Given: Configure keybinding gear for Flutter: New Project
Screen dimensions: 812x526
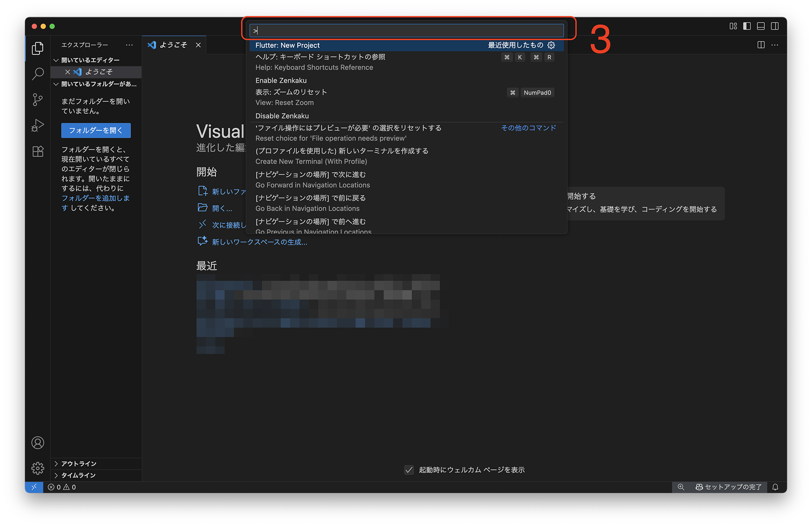Looking at the screenshot, I should [x=551, y=45].
